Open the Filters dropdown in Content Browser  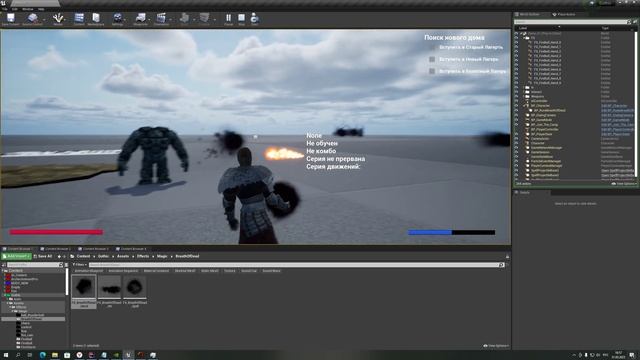80,265
